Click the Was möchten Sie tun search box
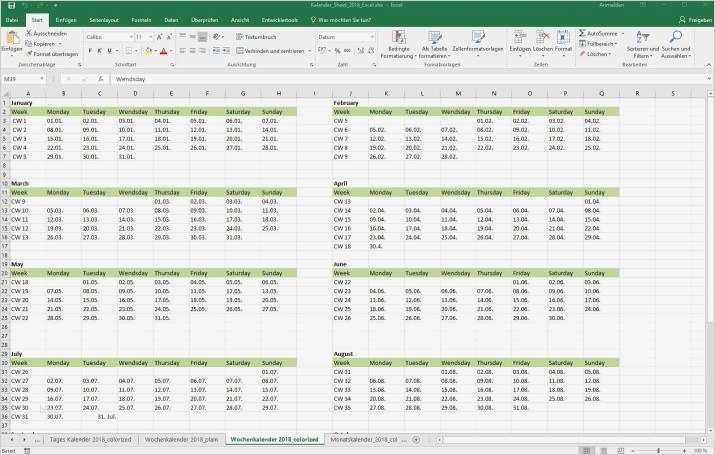Viewport: 715px width, 455px height. 341,20
